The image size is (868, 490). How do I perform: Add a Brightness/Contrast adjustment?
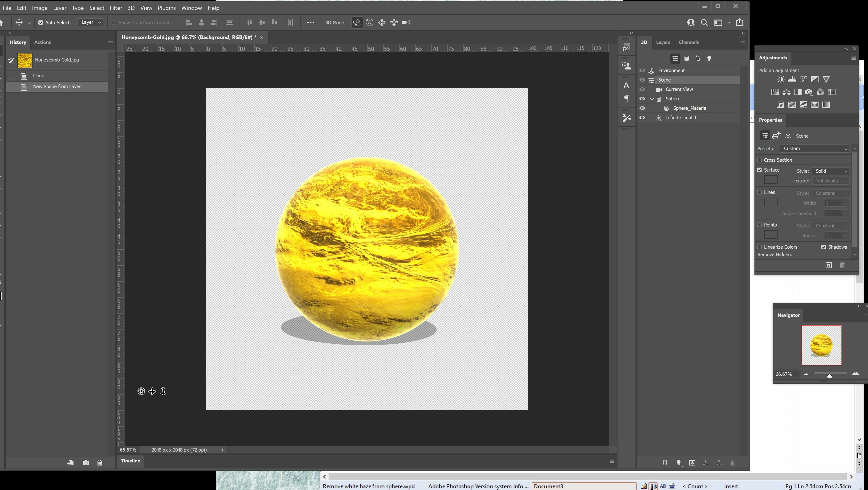tap(780, 80)
